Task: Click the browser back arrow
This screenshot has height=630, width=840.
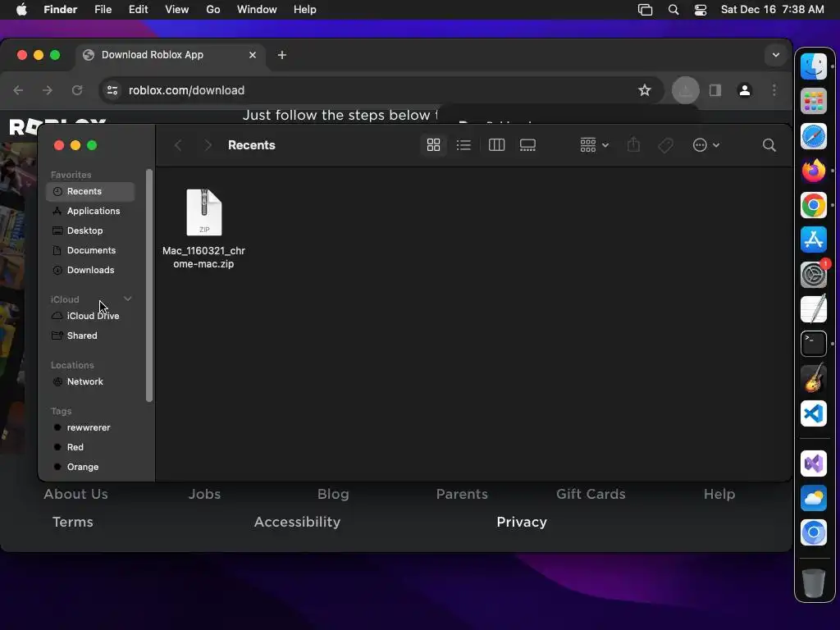Action: tap(18, 90)
